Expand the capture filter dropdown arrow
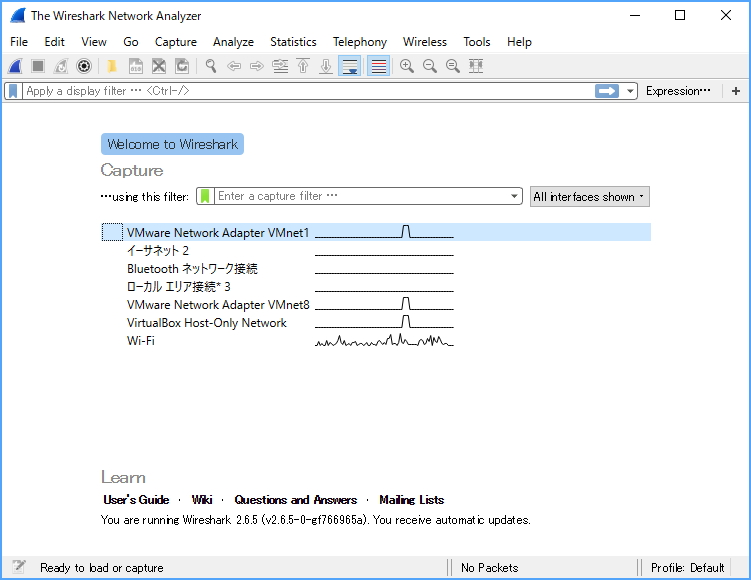751x580 pixels. click(514, 196)
